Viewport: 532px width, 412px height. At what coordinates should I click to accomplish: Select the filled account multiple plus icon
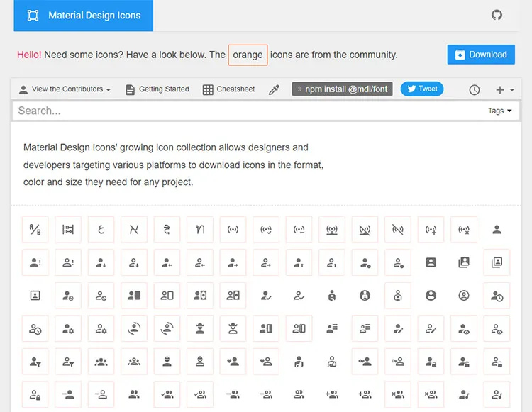332,394
